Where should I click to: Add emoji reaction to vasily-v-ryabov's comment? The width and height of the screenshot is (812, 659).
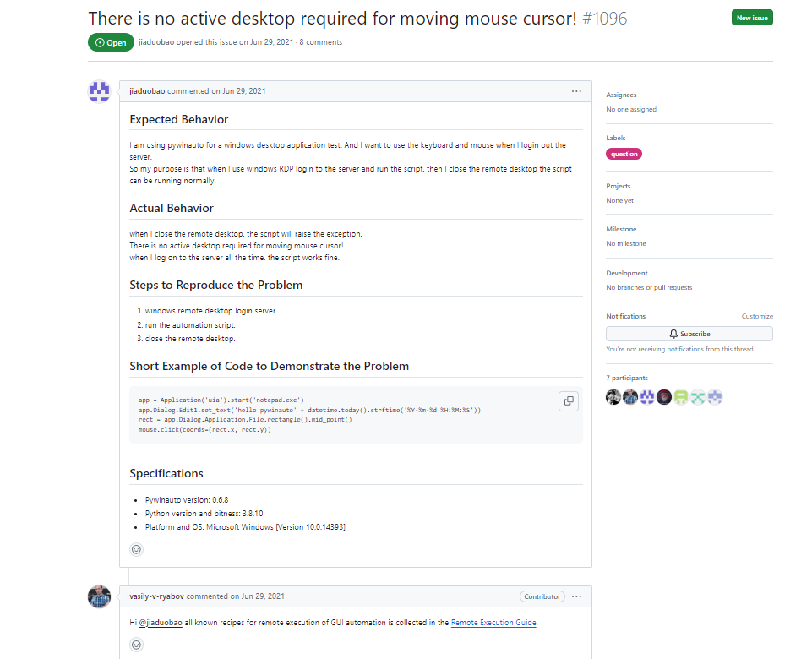coord(136,645)
